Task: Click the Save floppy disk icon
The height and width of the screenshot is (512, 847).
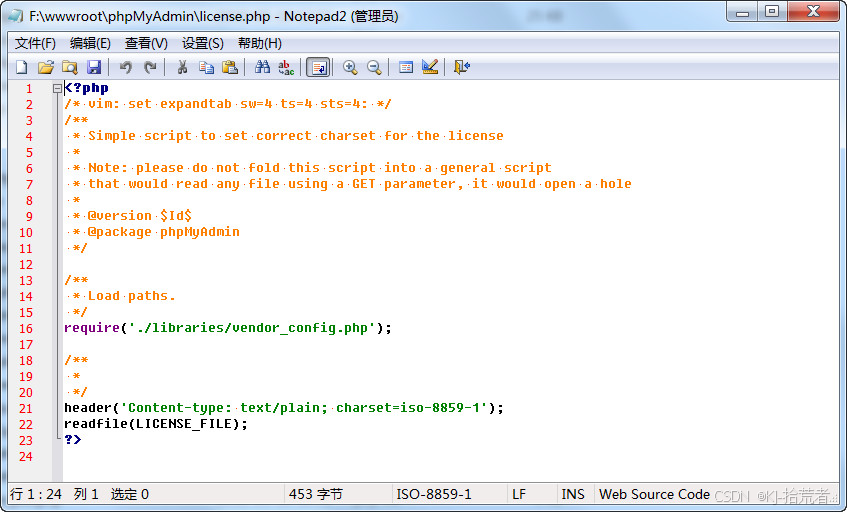Action: point(94,67)
